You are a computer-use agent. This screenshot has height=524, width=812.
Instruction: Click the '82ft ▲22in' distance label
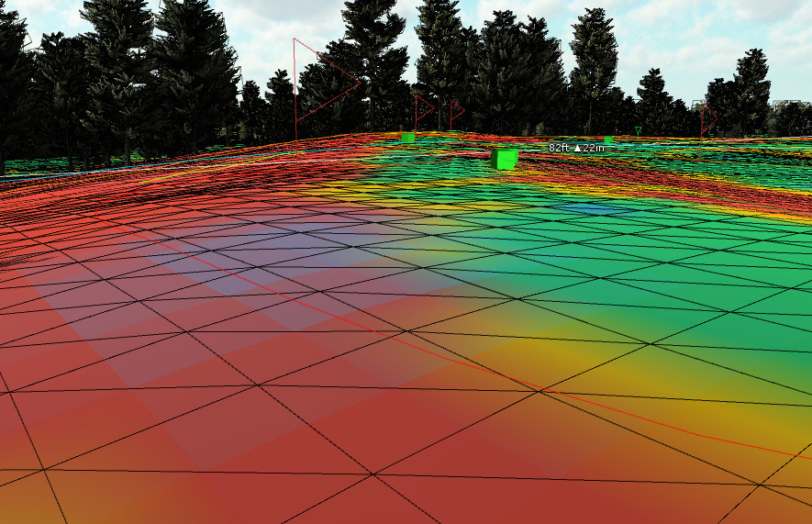(576, 148)
